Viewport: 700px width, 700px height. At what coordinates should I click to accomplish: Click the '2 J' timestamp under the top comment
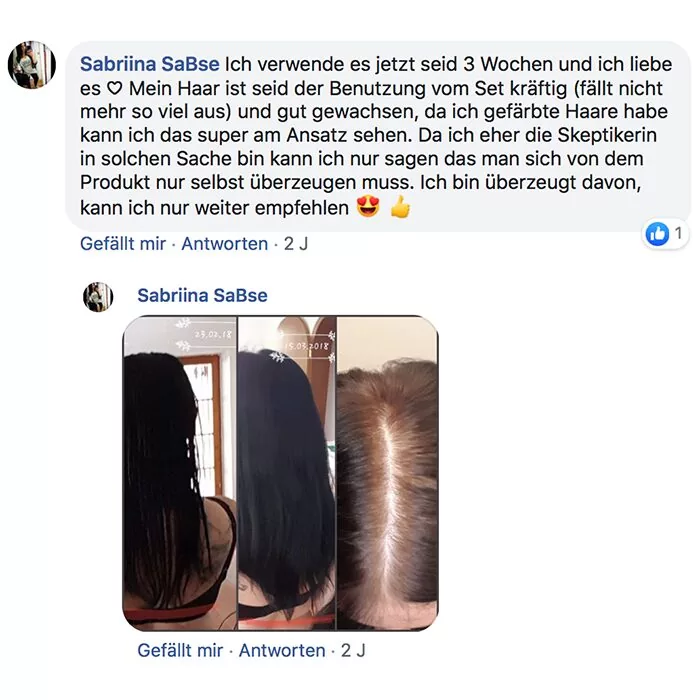(x=296, y=244)
